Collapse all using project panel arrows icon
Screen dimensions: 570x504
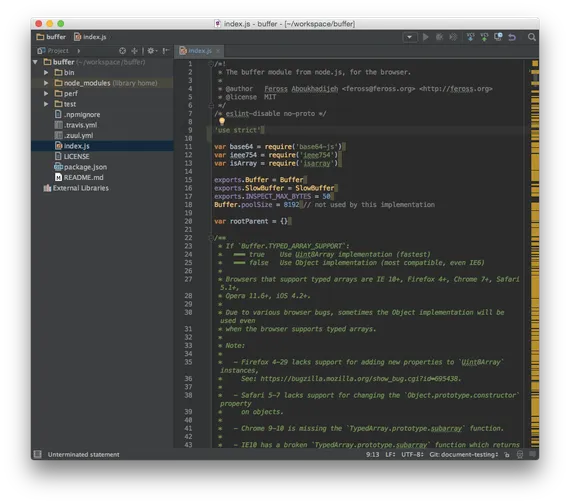[x=134, y=51]
